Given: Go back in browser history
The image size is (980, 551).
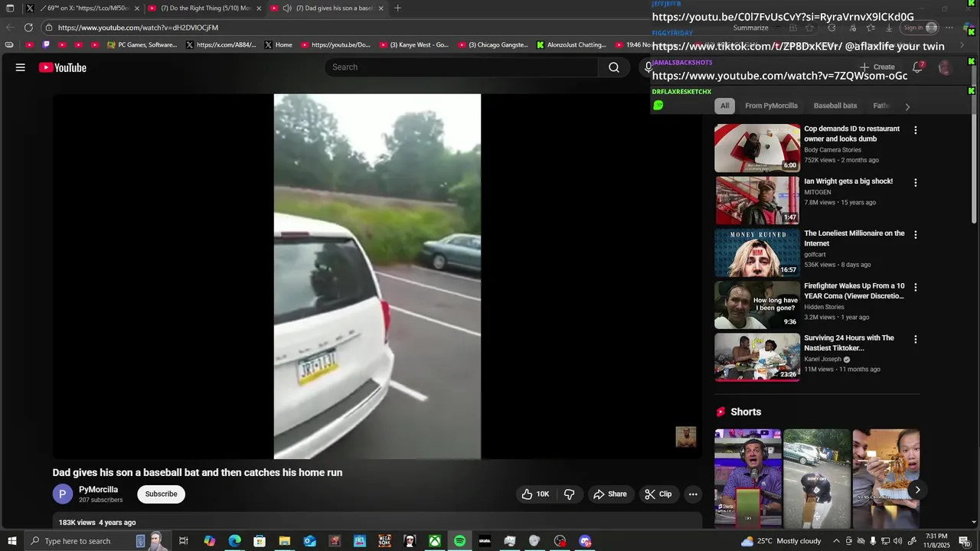Looking at the screenshot, I should (x=10, y=28).
